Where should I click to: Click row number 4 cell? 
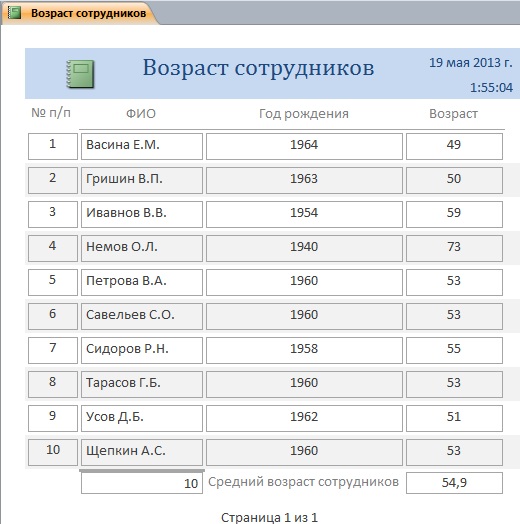pos(53,248)
